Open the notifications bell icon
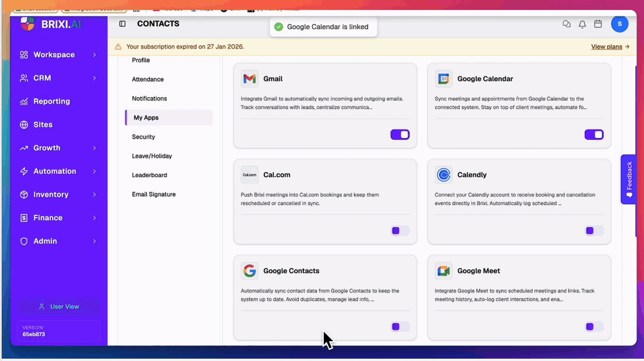 (x=583, y=24)
